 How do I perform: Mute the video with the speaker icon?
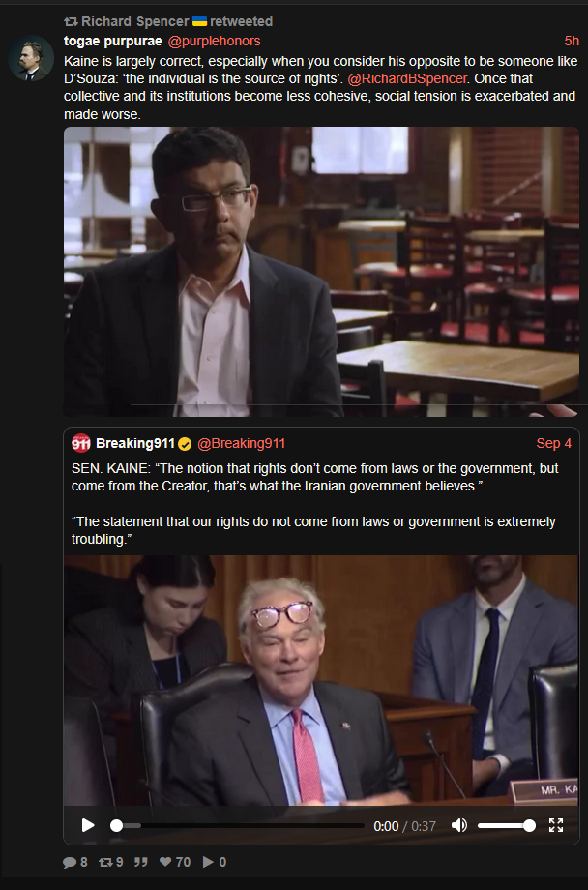(459, 825)
